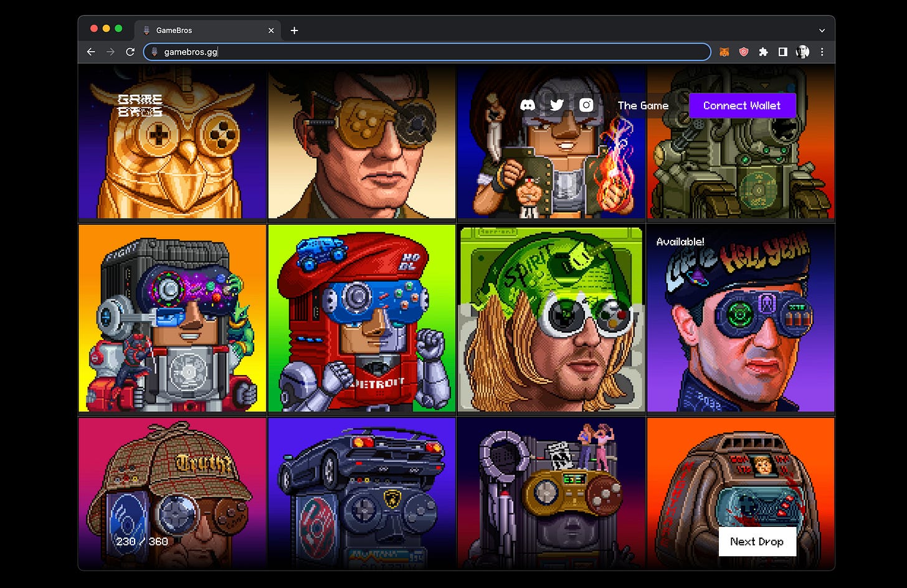Select the galaxy visor robot artwork
Image resolution: width=907 pixels, height=588 pixels.
pos(173,318)
